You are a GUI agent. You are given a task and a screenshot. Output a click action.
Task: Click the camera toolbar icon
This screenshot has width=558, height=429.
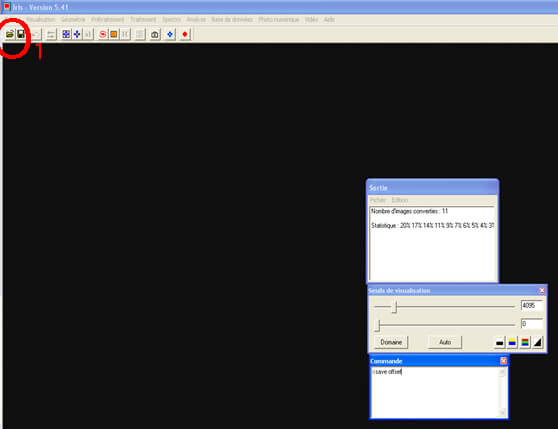[155, 34]
